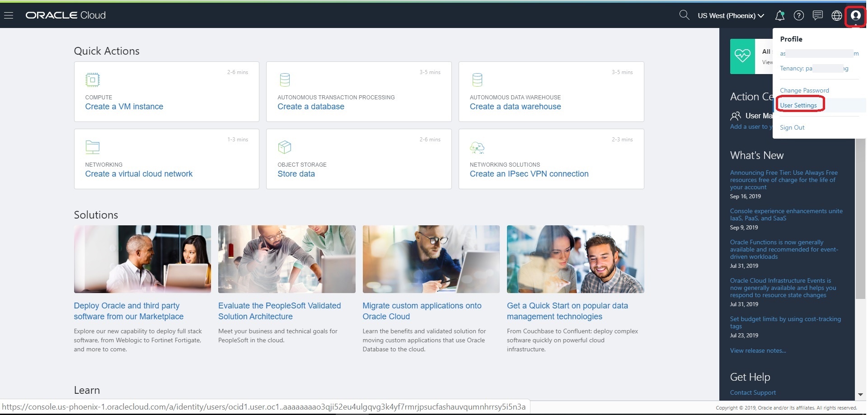868x415 pixels.
Task: Click the Networking card icon
Action: coord(93,147)
